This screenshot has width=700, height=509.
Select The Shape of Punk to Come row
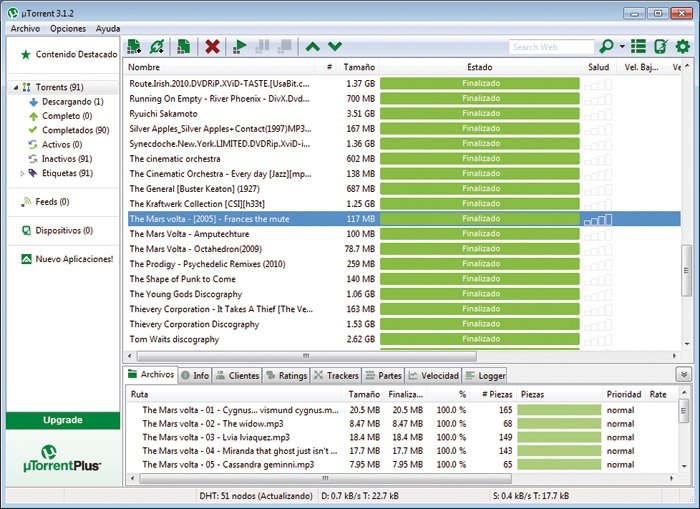click(x=402, y=279)
